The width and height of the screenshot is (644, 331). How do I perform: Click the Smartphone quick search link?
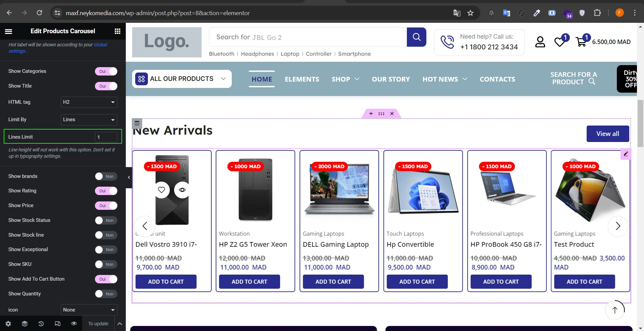pos(355,54)
